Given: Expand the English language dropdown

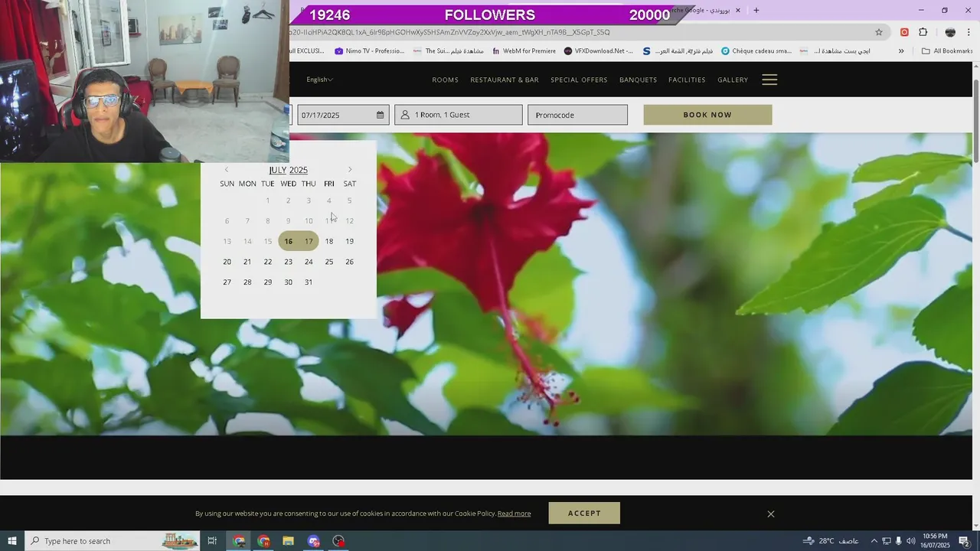Looking at the screenshot, I should pyautogui.click(x=319, y=80).
